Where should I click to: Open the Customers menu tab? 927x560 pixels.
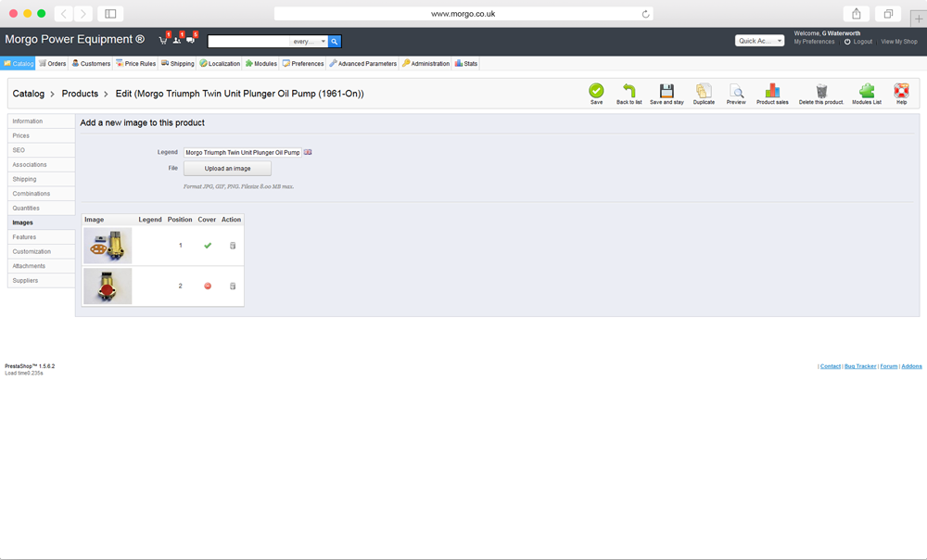[91, 63]
